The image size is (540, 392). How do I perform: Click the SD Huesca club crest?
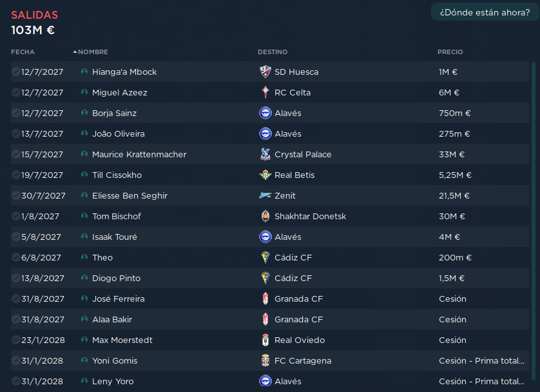point(265,72)
